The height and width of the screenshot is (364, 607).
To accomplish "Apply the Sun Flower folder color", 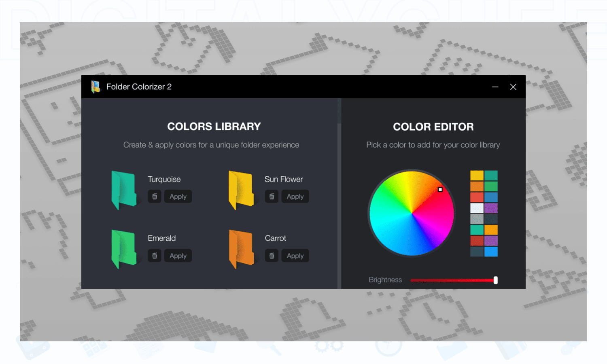I will (295, 197).
